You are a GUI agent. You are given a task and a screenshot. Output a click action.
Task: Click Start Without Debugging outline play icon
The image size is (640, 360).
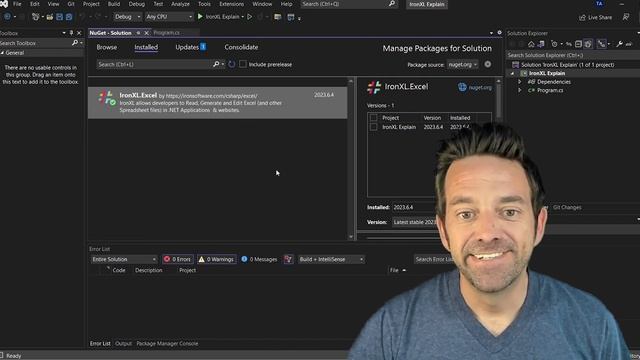pos(249,17)
